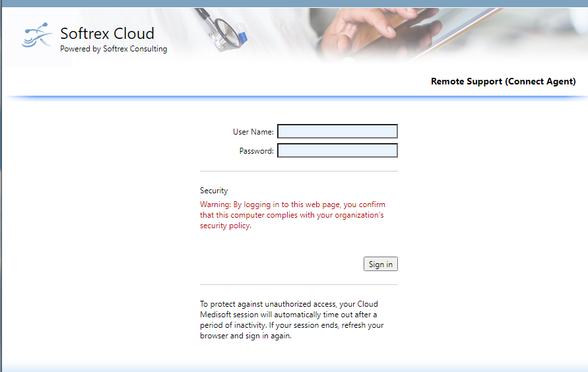Focus the User Name input field
The image size is (588, 372).
pyautogui.click(x=337, y=132)
